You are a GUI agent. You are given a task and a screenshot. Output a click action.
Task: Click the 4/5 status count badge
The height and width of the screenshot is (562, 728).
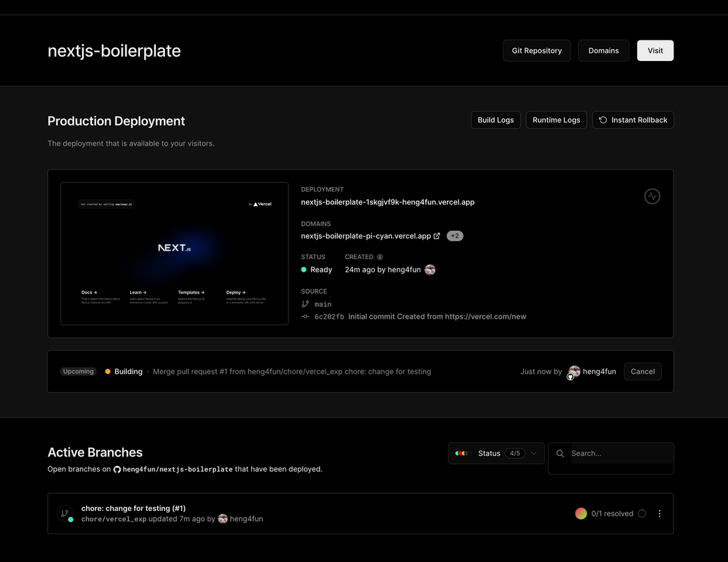(x=515, y=453)
